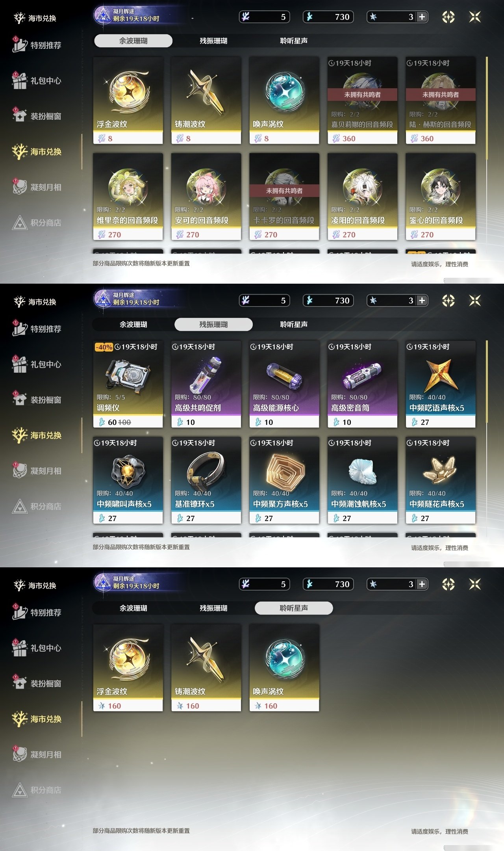Viewport: 504px width, 851px height.
Task: Select the 基准镣环x5 ring item
Action: (x=206, y=481)
